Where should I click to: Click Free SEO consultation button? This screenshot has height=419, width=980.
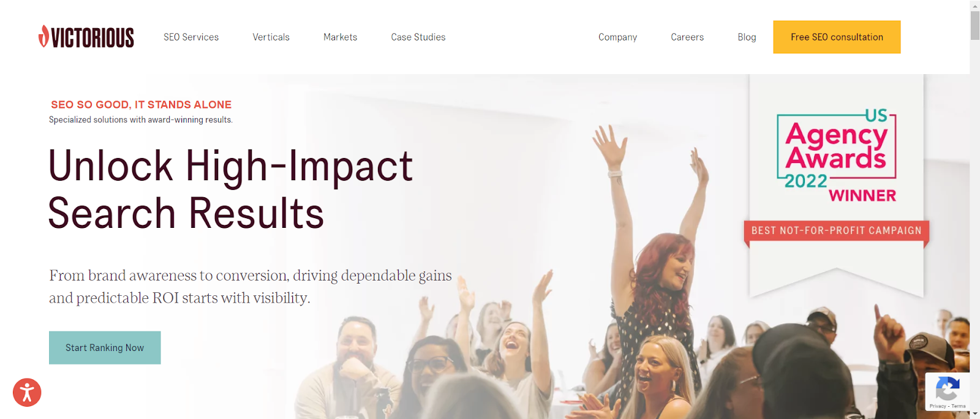point(837,37)
